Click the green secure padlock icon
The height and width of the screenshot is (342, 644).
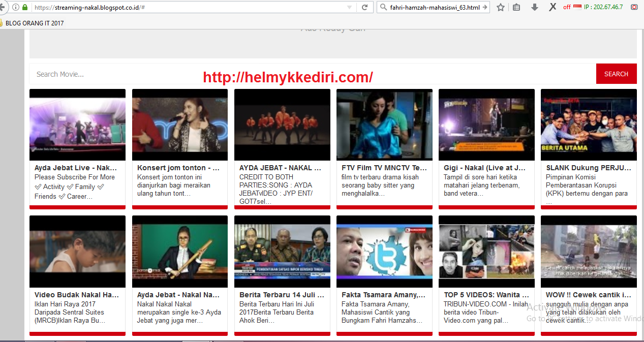click(x=25, y=7)
